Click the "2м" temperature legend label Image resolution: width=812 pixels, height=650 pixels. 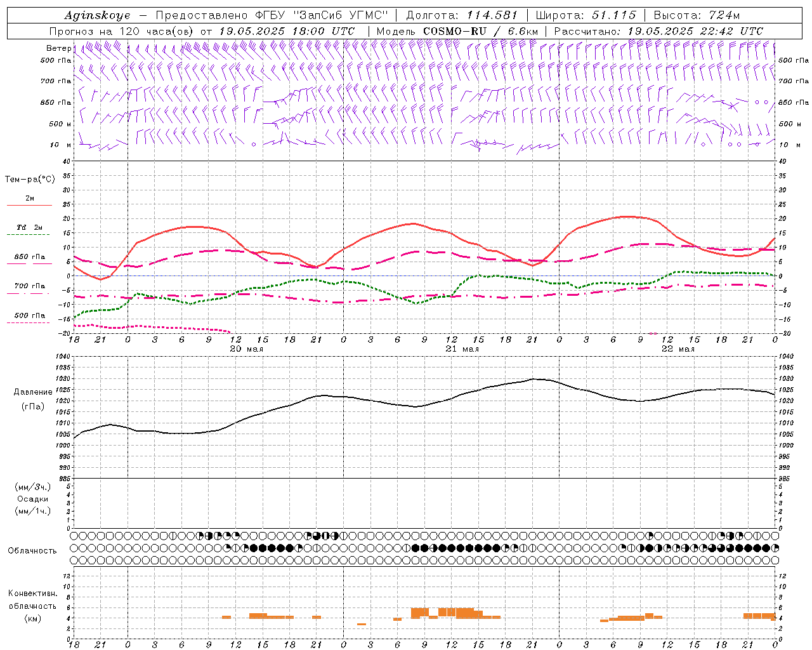(30, 199)
